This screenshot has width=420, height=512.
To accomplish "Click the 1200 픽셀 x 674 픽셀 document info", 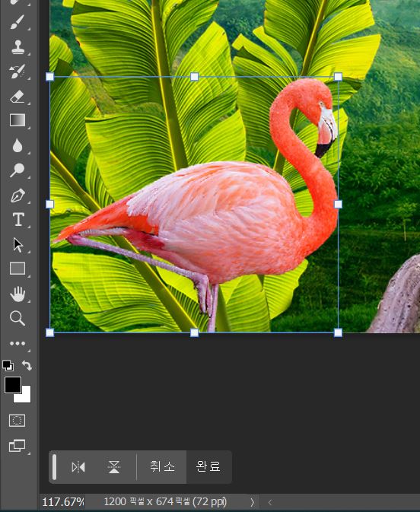I will point(165,501).
